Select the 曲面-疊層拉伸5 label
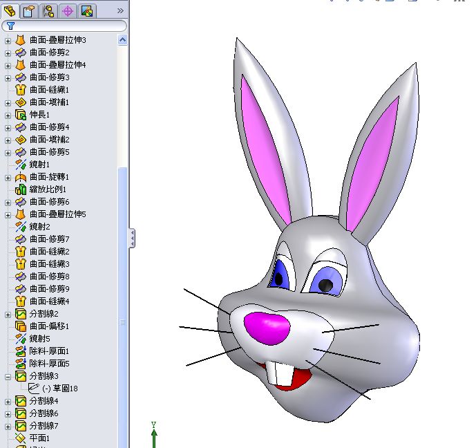Viewport: 476px width, 448px height. (x=57, y=214)
